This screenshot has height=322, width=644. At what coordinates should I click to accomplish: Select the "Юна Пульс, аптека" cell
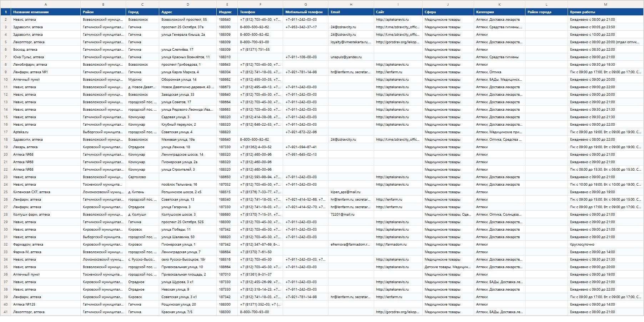[x=46, y=57]
